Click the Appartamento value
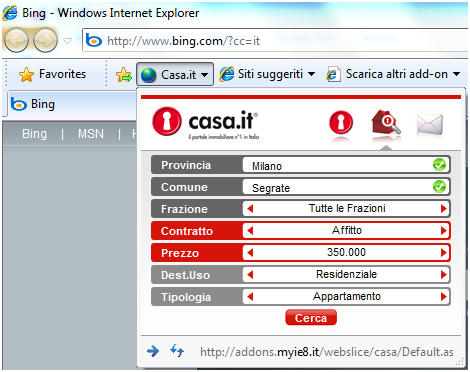The height and width of the screenshot is (372, 470). (x=347, y=296)
